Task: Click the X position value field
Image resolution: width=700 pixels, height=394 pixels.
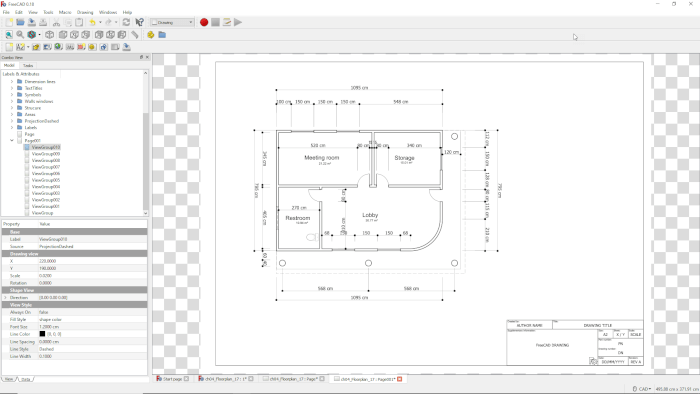Action: (x=92, y=261)
